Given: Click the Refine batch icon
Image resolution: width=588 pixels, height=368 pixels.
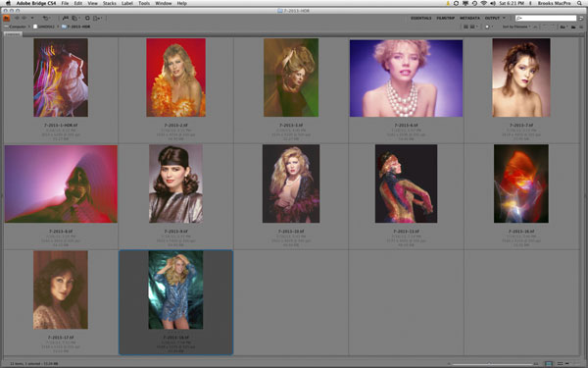Looking at the screenshot, I should 74,18.
